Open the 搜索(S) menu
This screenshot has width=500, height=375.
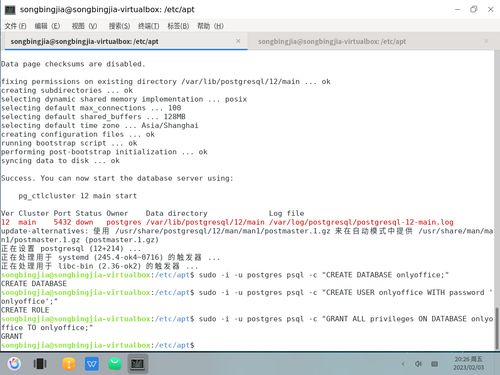pyautogui.click(x=119, y=26)
